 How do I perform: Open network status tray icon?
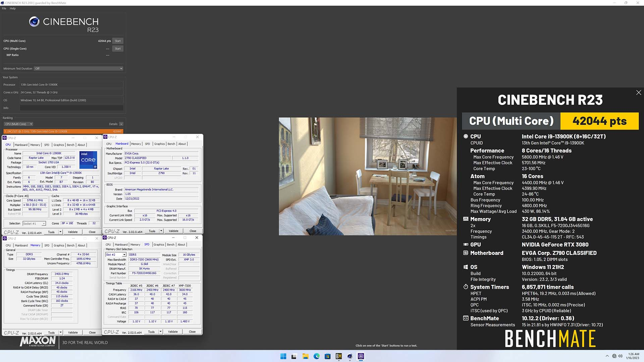pyautogui.click(x=614, y=356)
